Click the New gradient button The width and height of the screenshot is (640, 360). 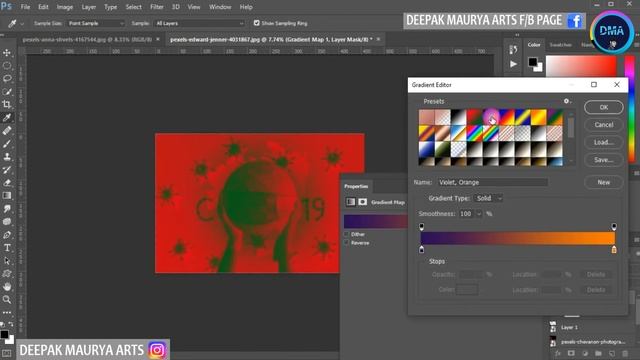tap(604, 182)
